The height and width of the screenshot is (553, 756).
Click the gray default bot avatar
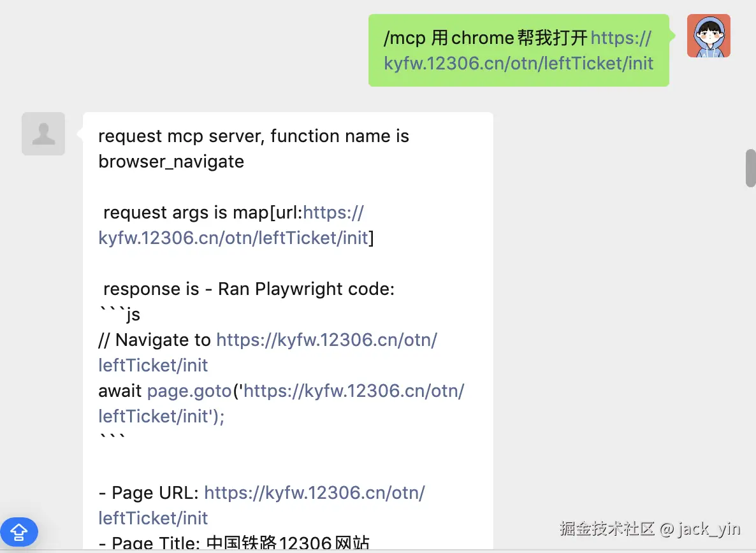click(43, 134)
